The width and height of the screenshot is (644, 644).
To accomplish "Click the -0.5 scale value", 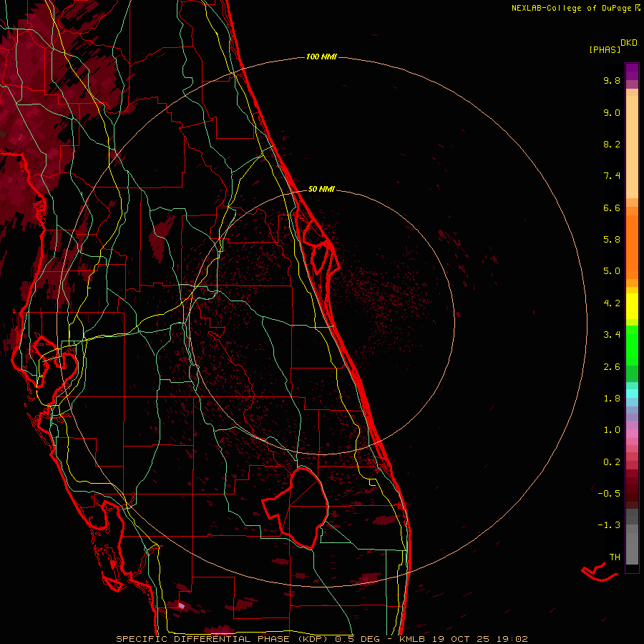I will [609, 494].
